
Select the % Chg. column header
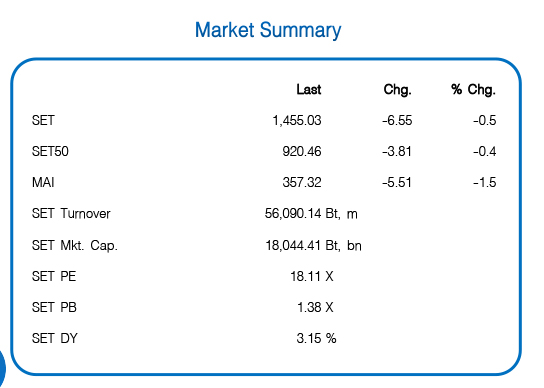pos(473,90)
